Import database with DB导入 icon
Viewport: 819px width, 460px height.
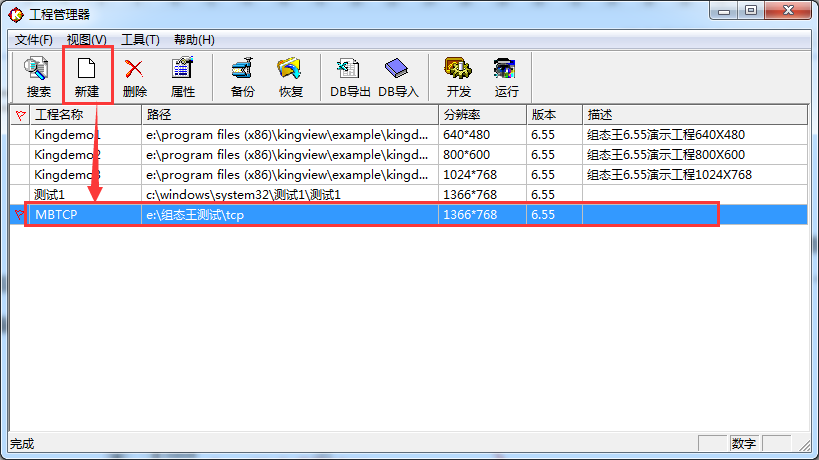[x=398, y=77]
